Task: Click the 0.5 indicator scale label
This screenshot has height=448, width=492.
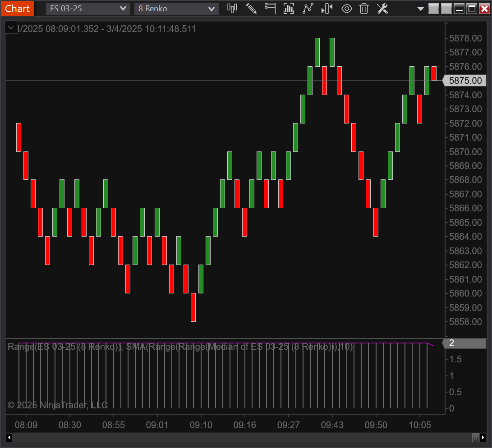Action: pos(455,392)
